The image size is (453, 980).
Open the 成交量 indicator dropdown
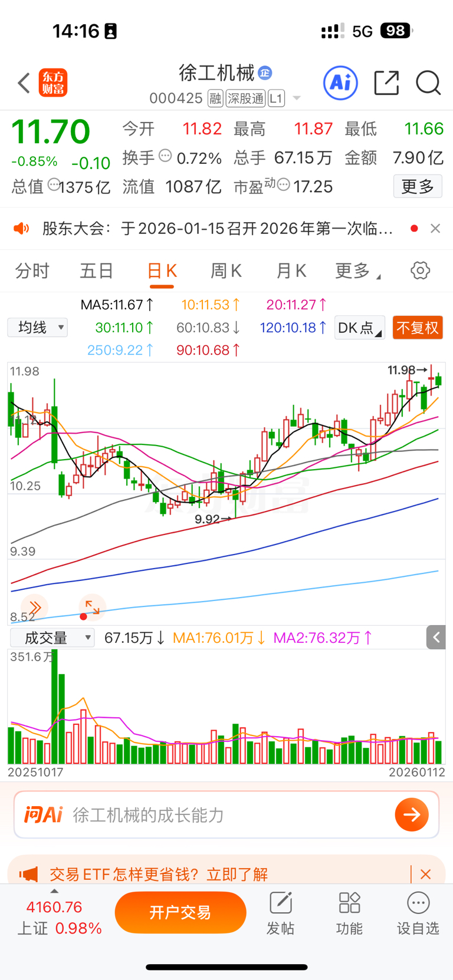[x=52, y=638]
